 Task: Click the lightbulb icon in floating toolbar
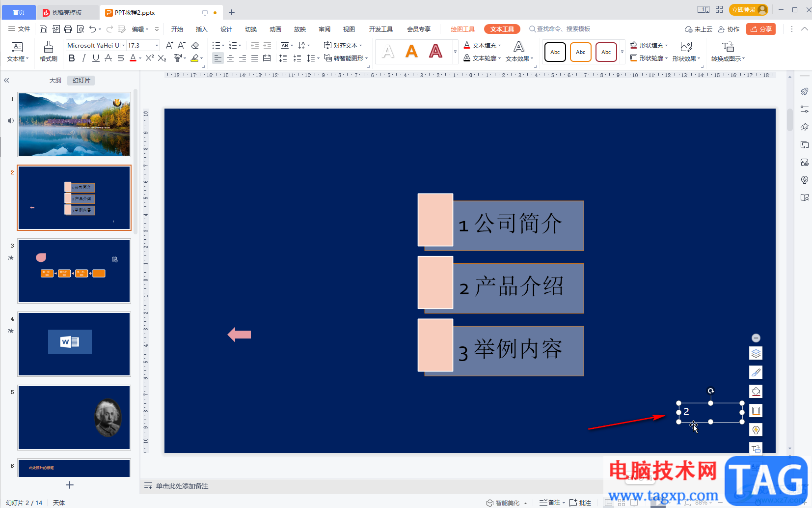(x=756, y=430)
